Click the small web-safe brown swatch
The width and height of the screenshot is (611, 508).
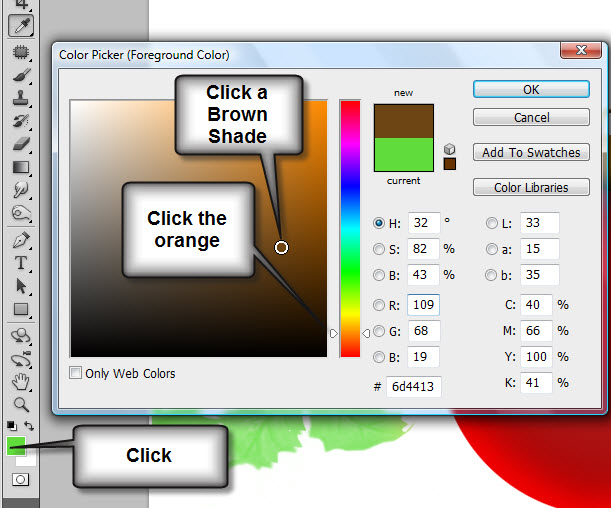click(450, 164)
